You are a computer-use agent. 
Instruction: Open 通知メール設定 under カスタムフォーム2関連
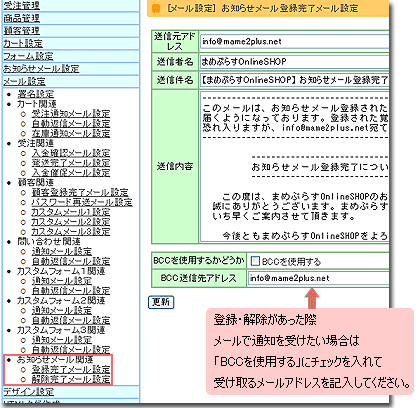click(x=62, y=310)
